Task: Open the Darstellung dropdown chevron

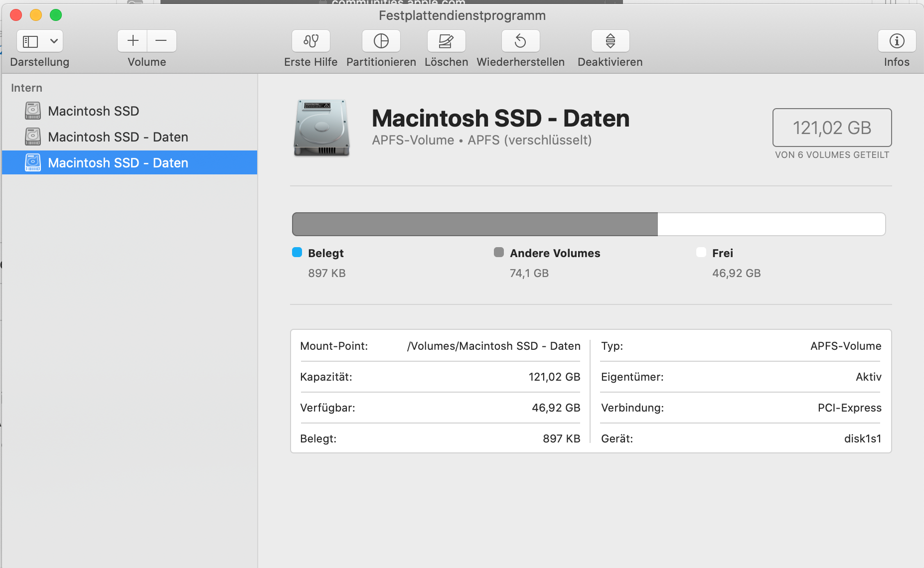Action: (54, 41)
